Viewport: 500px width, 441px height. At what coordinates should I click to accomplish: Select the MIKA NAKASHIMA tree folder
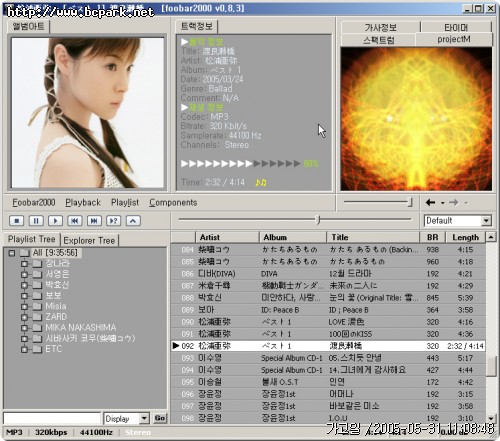(x=81, y=327)
